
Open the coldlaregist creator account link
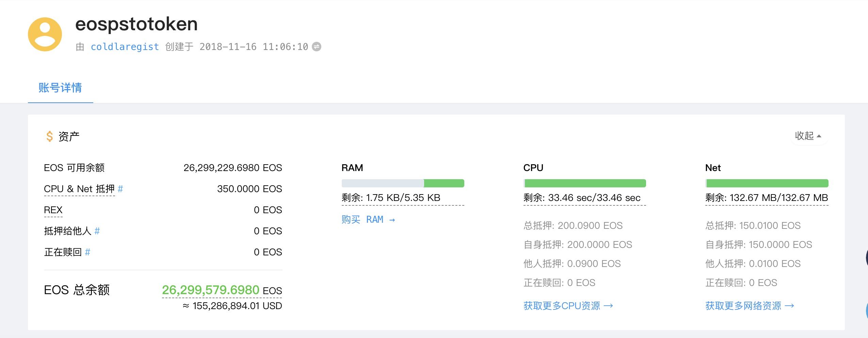point(125,47)
